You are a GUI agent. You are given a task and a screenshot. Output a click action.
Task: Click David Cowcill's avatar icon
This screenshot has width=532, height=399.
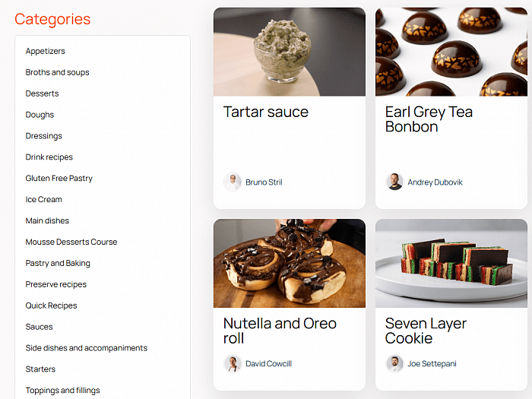(x=233, y=363)
